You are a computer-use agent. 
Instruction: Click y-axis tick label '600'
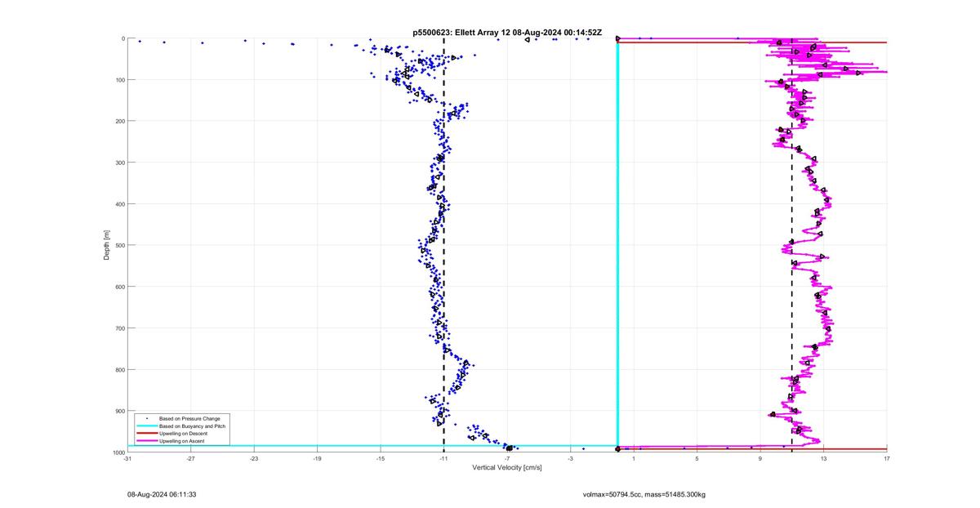point(119,287)
